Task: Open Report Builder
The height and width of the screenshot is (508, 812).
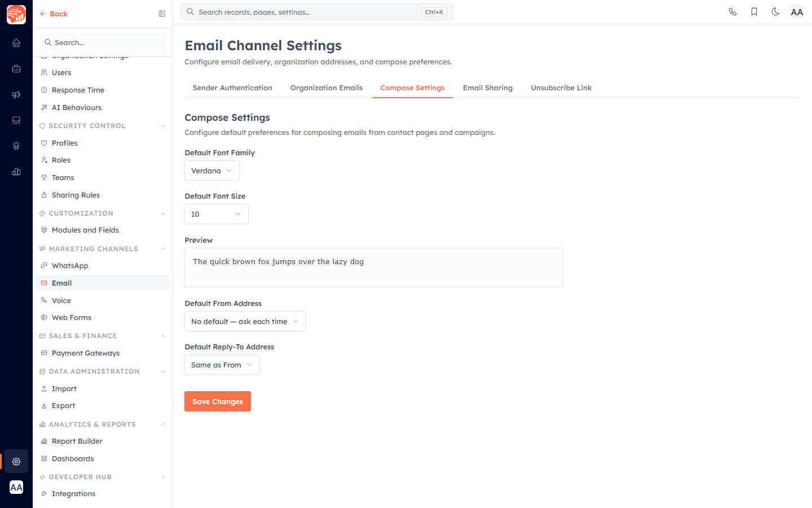Action: pyautogui.click(x=102, y=441)
